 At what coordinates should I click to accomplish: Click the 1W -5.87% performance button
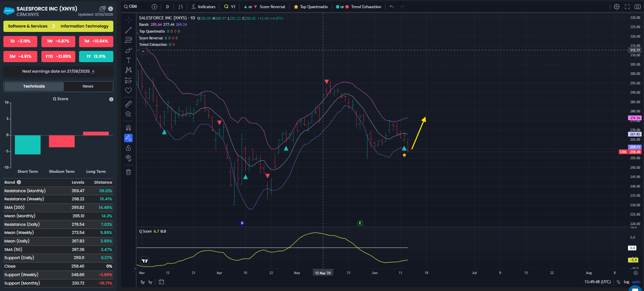pos(58,41)
